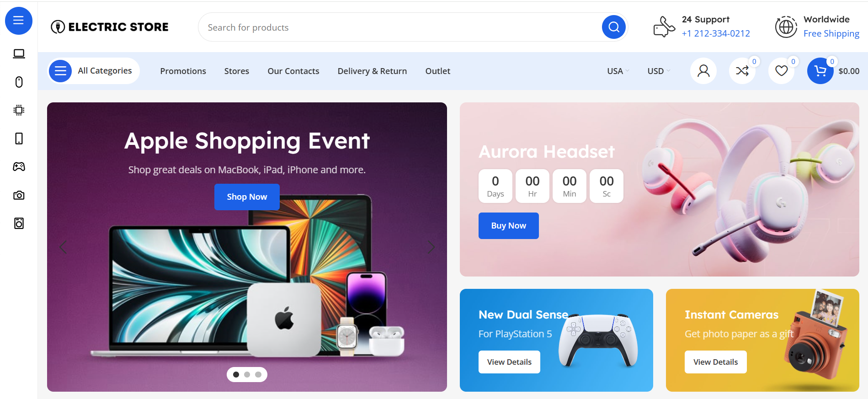This screenshot has width=868, height=399.
Task: Expand the USD currency dropdown
Action: (x=659, y=71)
